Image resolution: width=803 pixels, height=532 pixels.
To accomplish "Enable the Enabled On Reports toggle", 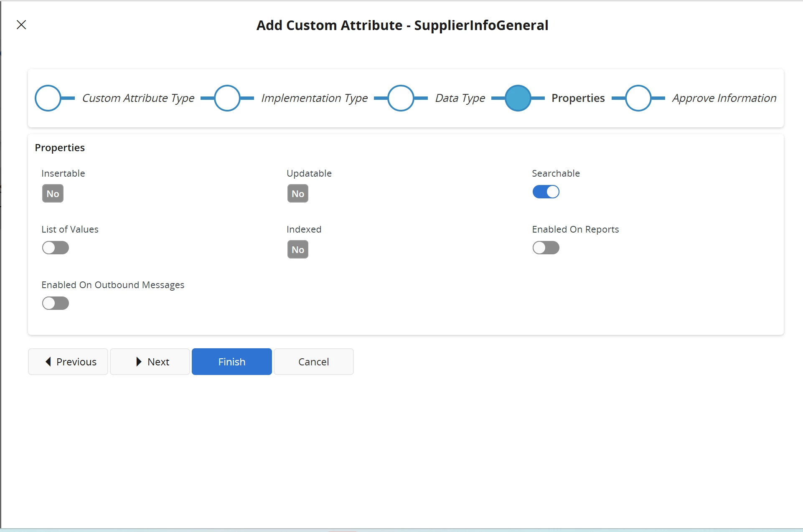I will (x=546, y=248).
